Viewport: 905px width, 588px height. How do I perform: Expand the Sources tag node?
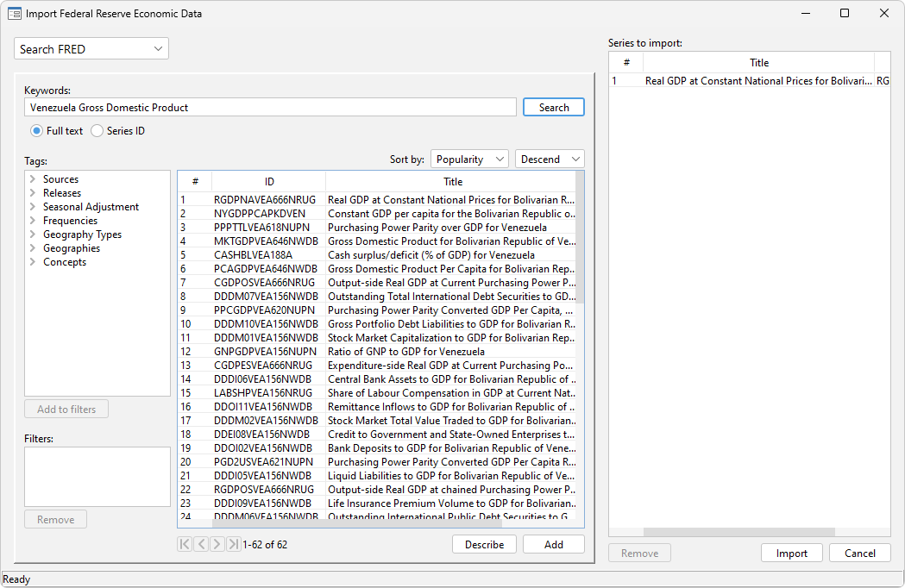33,178
